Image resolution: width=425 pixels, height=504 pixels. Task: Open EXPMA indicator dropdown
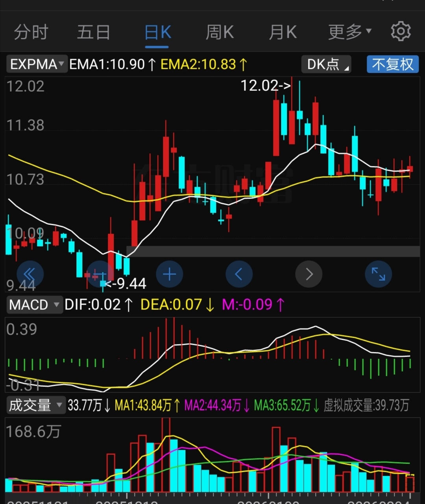tap(37, 64)
